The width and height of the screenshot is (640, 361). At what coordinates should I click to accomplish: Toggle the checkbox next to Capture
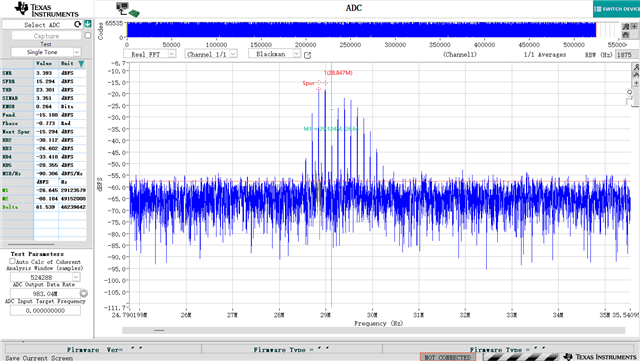coord(88,36)
